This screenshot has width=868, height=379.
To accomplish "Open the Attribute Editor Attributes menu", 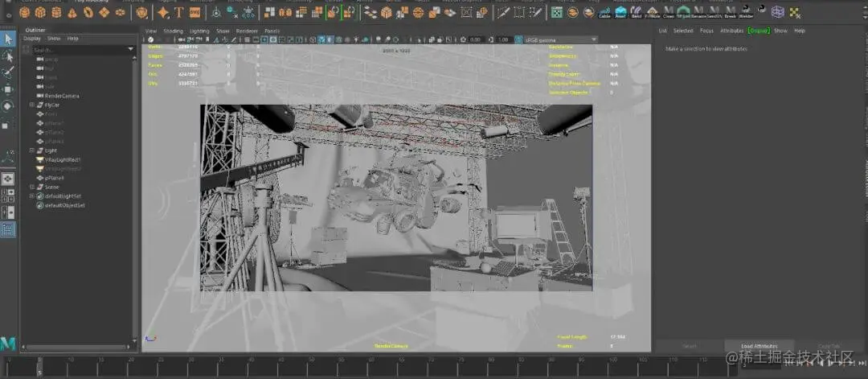I will [732, 31].
